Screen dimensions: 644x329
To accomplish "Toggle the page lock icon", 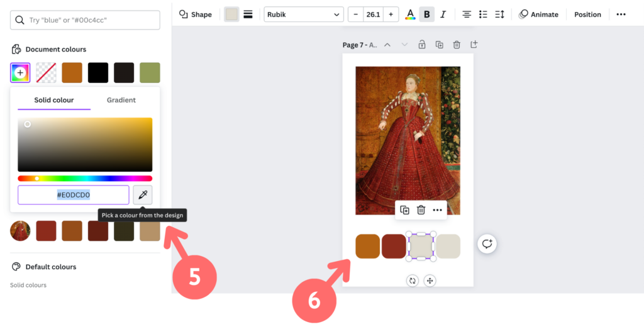I will point(421,45).
